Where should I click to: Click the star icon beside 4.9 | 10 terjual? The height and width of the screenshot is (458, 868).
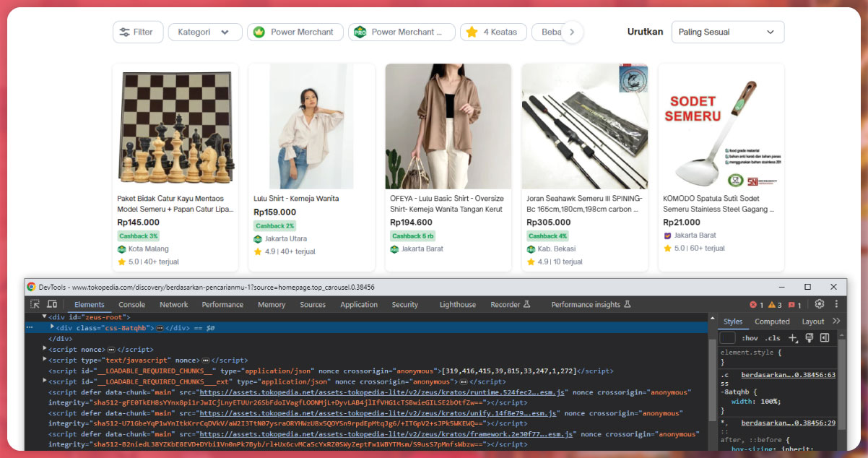pyautogui.click(x=531, y=262)
